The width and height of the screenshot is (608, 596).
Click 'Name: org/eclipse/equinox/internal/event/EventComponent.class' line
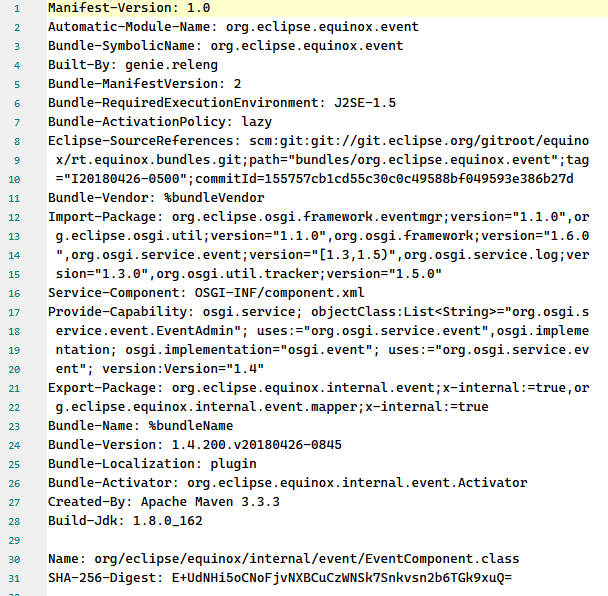coord(284,559)
